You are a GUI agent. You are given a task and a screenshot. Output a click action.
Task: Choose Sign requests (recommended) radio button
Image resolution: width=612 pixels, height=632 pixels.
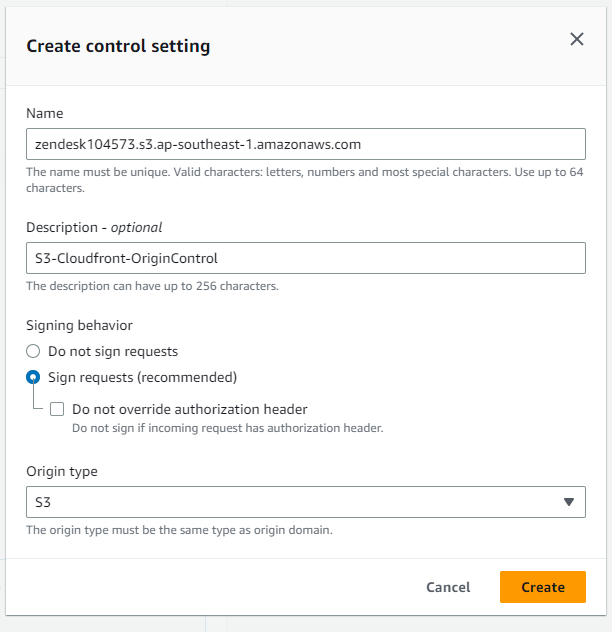[x=33, y=377]
